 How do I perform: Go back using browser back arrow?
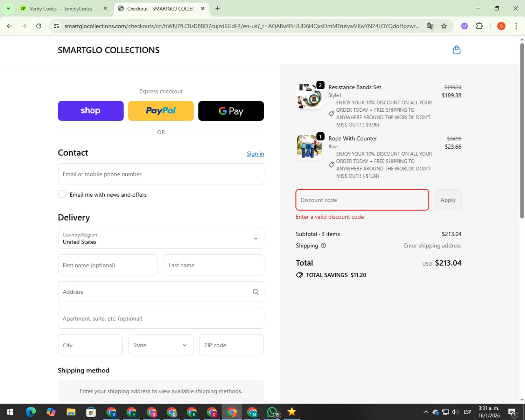9,26
